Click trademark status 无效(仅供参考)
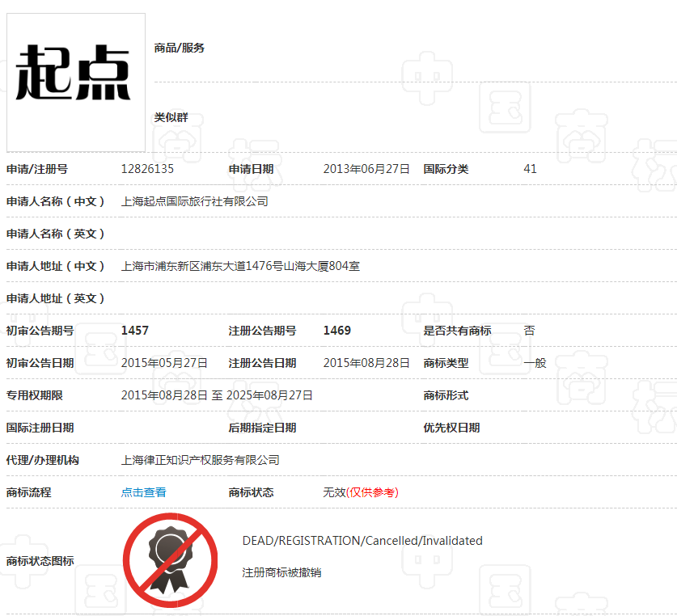The width and height of the screenshot is (677, 616). (361, 492)
